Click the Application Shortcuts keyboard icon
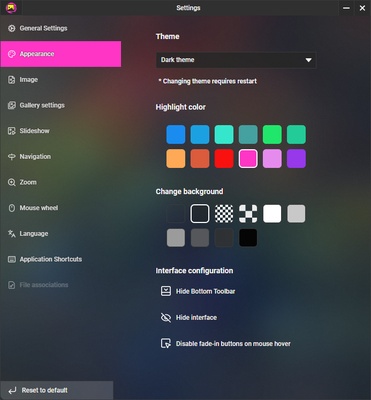Screen dimensions: 371x400 (12, 259)
